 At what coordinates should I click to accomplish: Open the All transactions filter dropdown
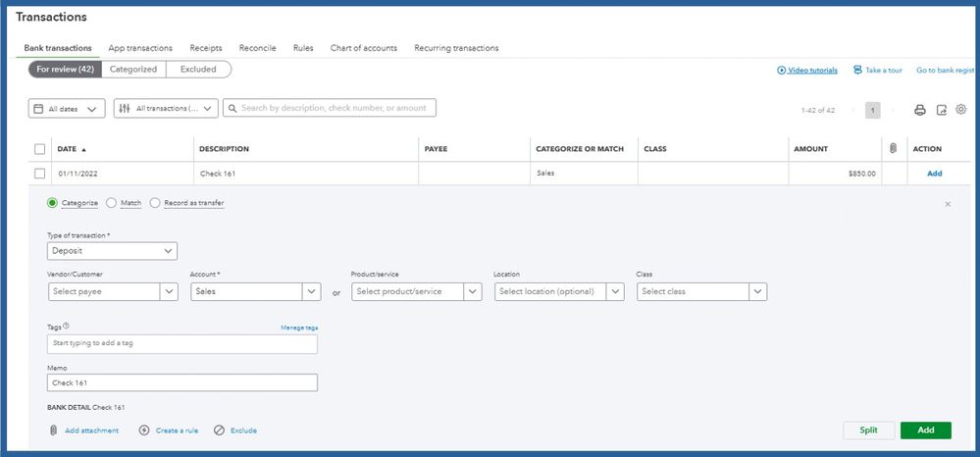166,108
